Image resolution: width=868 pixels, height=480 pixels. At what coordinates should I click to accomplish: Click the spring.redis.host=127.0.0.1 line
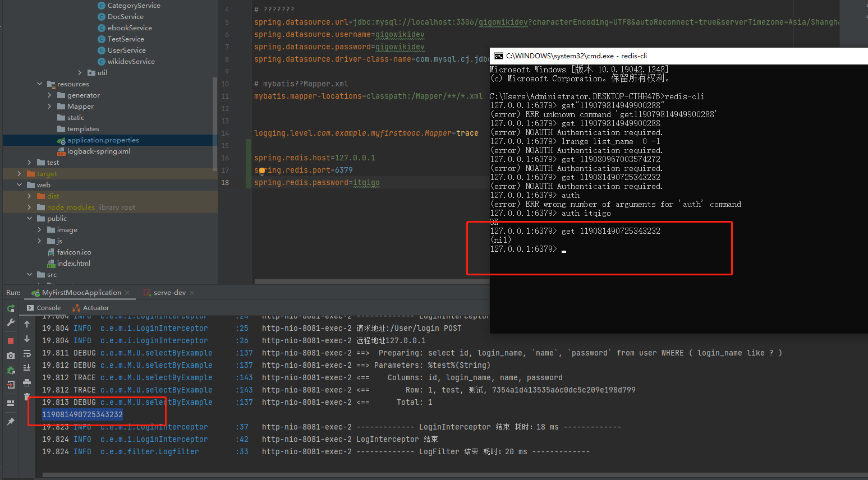click(315, 158)
